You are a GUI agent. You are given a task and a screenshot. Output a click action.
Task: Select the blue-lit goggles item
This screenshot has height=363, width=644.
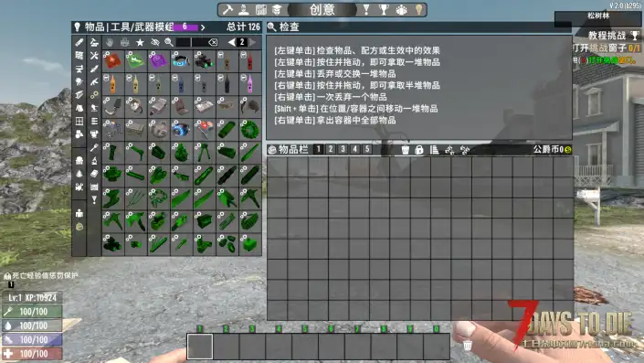coord(181,61)
